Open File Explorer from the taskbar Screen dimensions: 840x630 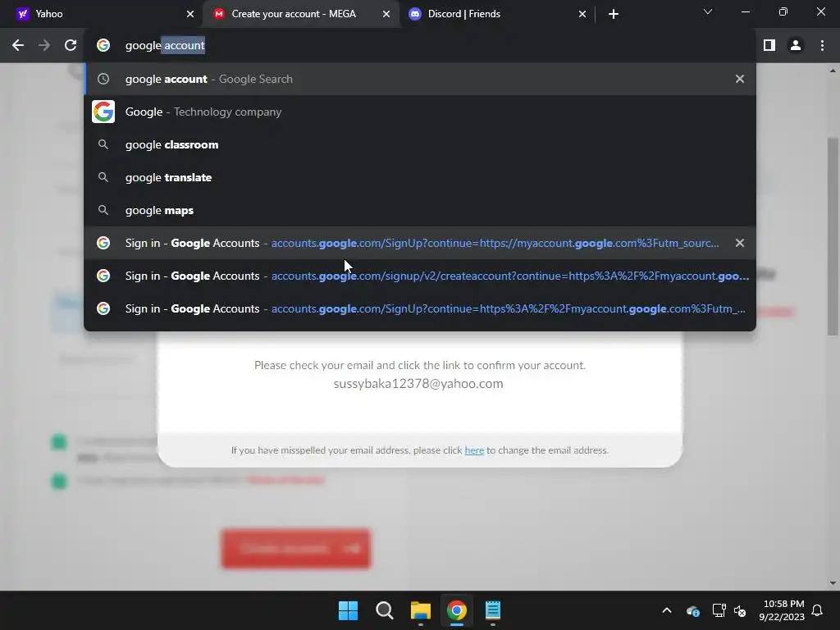click(421, 610)
